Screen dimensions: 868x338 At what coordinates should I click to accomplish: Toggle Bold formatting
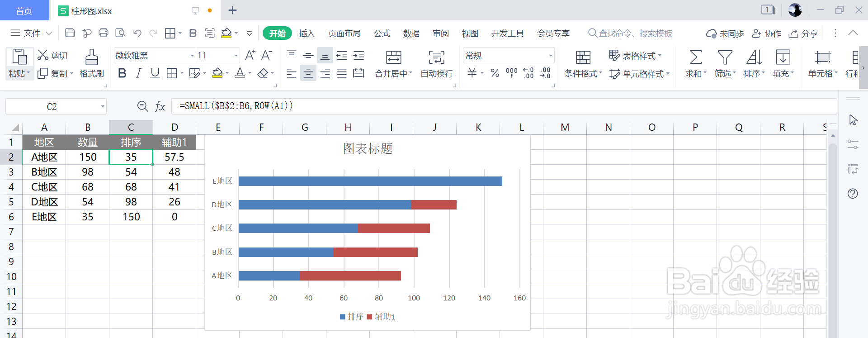[x=122, y=73]
